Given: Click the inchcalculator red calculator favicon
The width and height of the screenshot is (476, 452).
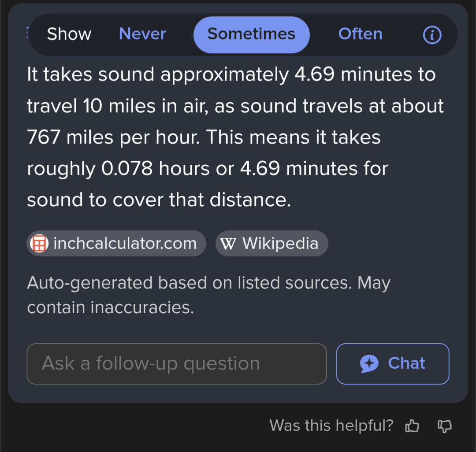Looking at the screenshot, I should pos(39,243).
